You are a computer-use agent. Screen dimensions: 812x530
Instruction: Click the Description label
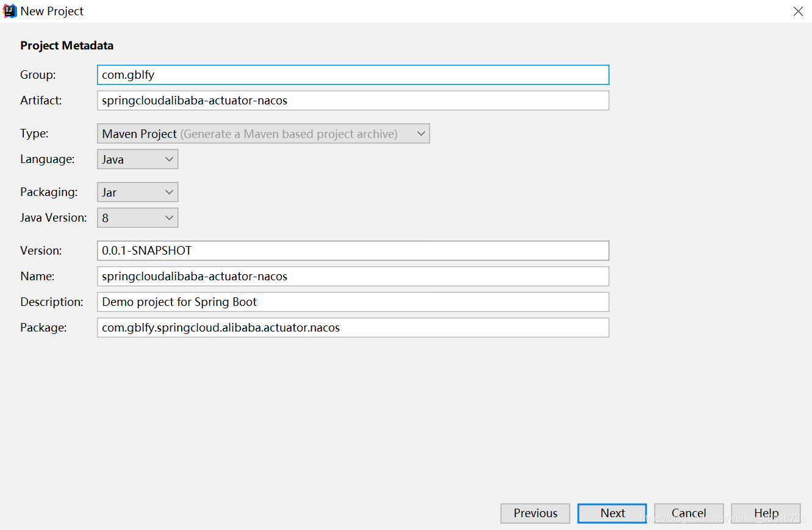click(52, 302)
